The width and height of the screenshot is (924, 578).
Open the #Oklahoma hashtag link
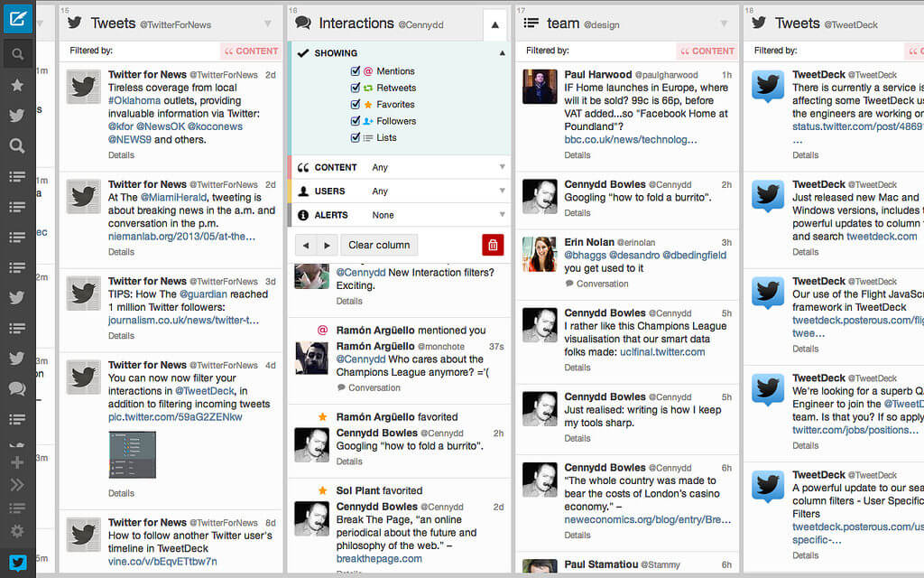[x=134, y=101]
